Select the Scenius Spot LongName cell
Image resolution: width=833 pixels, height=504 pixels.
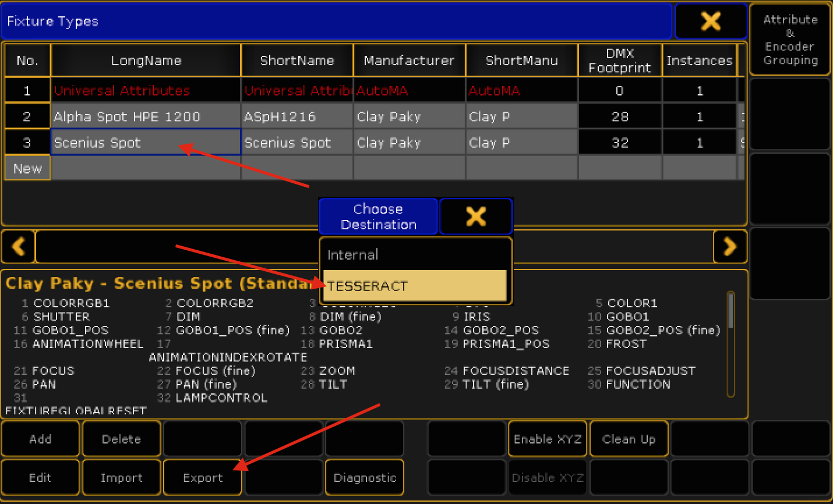[146, 143]
